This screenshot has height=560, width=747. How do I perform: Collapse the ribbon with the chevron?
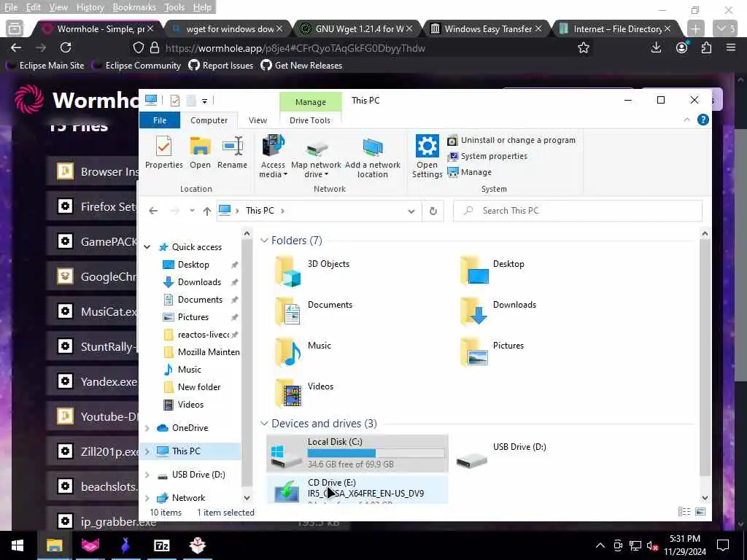686,120
